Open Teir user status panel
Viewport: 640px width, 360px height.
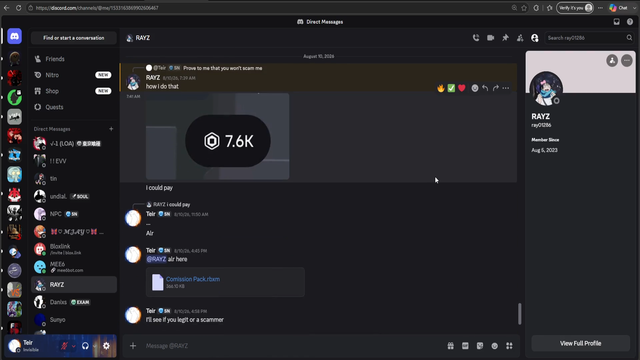tap(31, 346)
